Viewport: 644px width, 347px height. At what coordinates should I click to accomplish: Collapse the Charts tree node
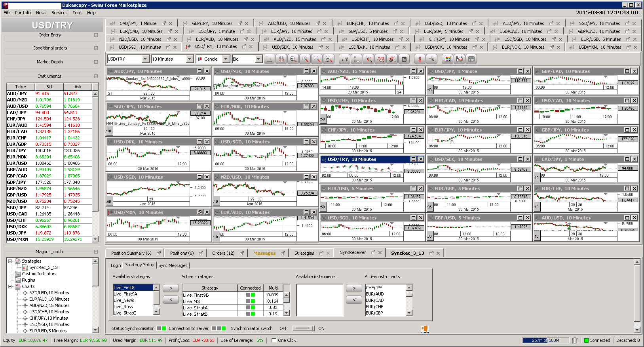click(x=10, y=286)
